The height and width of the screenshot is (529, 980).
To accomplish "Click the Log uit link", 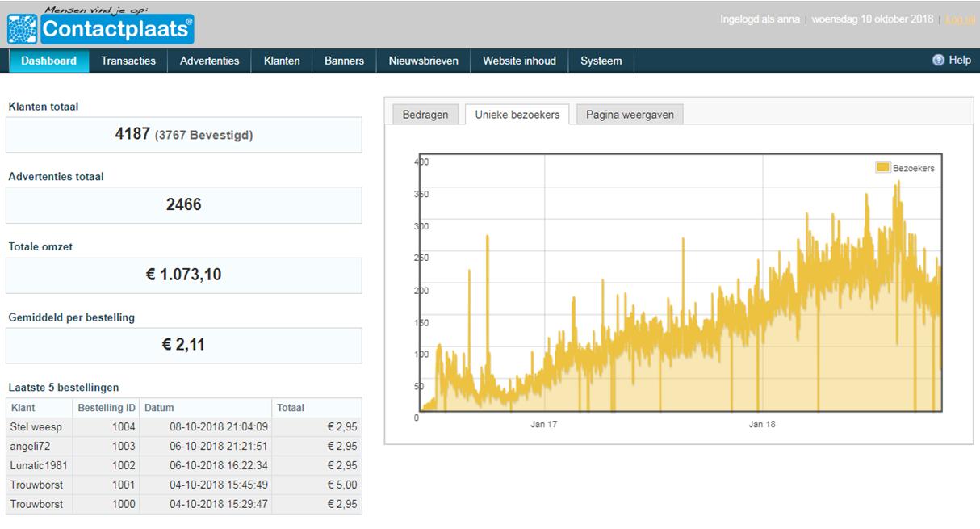I will click(x=960, y=19).
